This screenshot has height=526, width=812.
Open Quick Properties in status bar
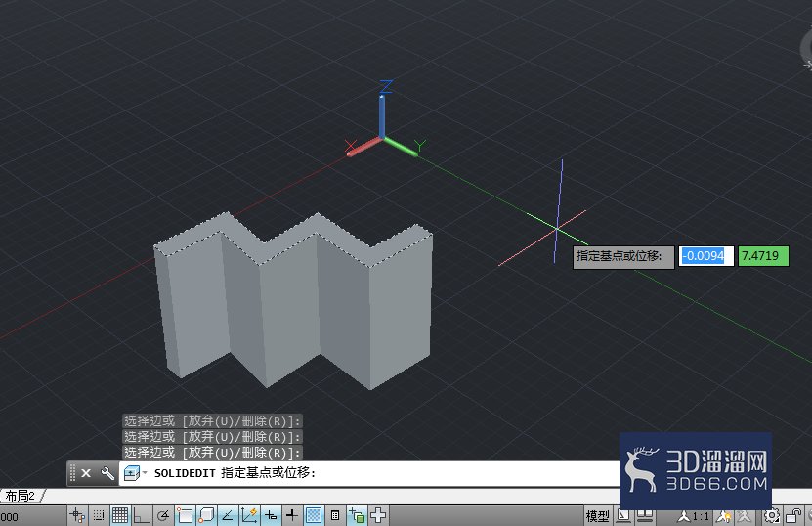coord(335,515)
